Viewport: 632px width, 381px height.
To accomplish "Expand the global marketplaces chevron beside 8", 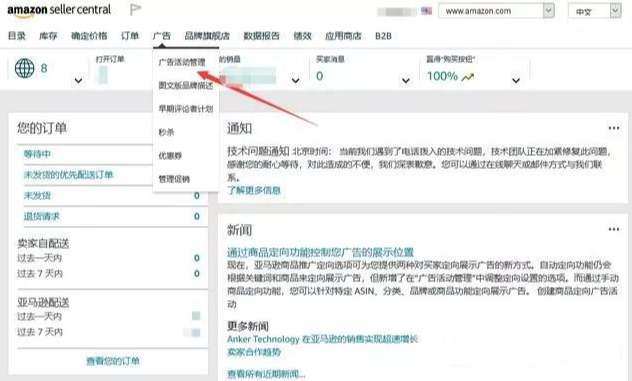I will (x=79, y=81).
